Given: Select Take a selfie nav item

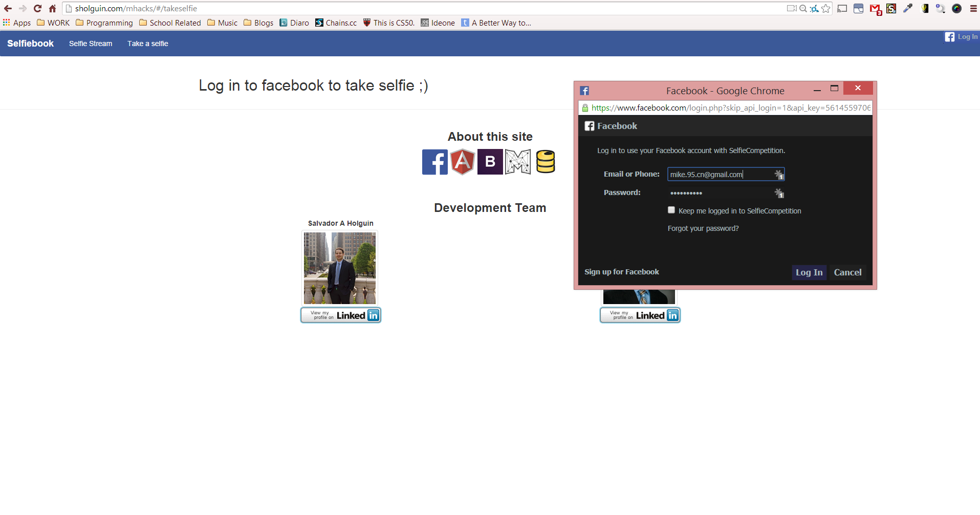Looking at the screenshot, I should click(148, 44).
